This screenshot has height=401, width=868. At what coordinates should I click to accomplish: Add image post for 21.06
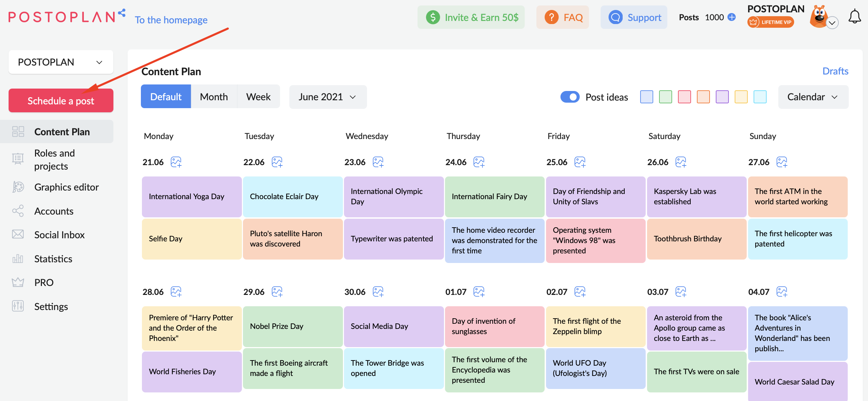pos(176,162)
